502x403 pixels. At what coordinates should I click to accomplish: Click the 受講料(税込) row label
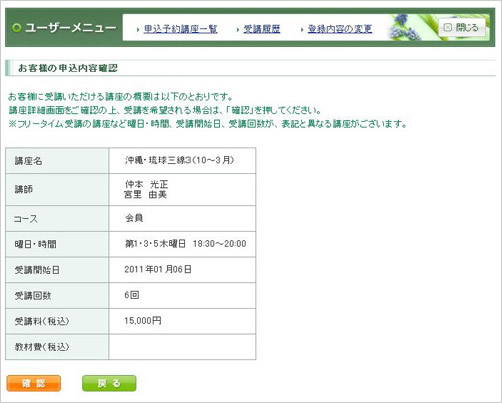42,321
